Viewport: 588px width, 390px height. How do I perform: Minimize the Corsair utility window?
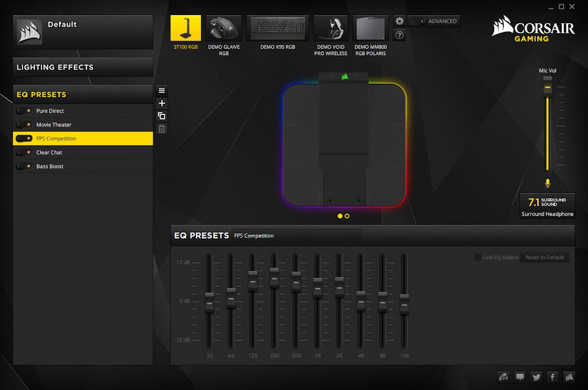550,7
